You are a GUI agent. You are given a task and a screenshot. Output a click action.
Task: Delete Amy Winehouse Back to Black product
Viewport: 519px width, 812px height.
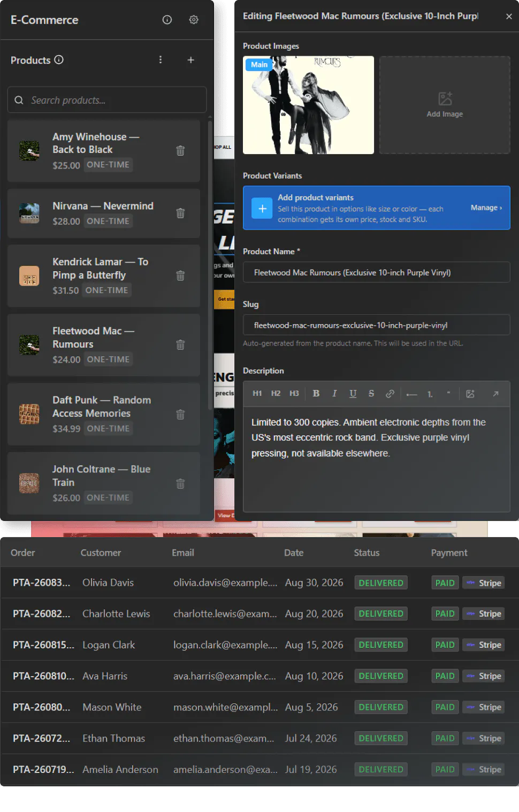coord(180,151)
